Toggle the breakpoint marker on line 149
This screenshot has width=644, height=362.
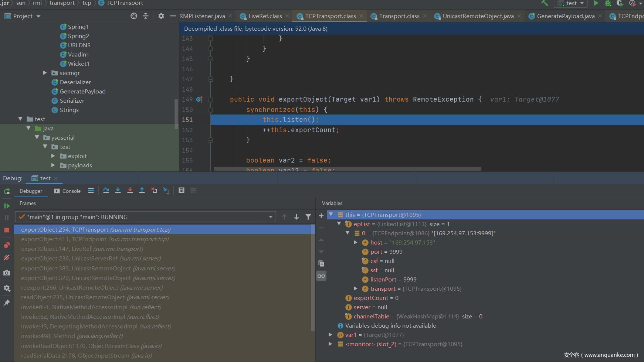coord(199,99)
